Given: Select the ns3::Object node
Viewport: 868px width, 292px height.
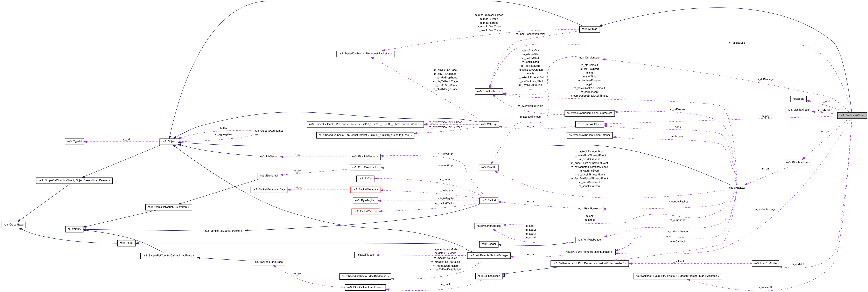Looking at the screenshot, I should coord(169,142).
